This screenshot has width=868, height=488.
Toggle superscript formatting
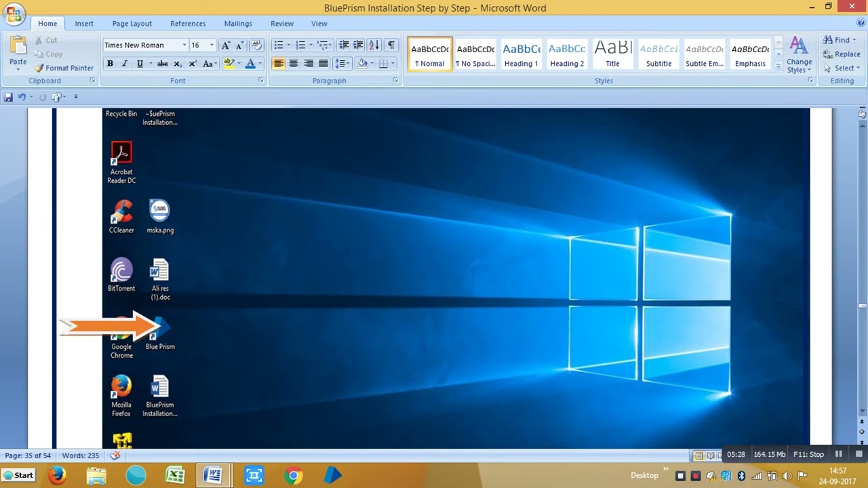(x=193, y=63)
